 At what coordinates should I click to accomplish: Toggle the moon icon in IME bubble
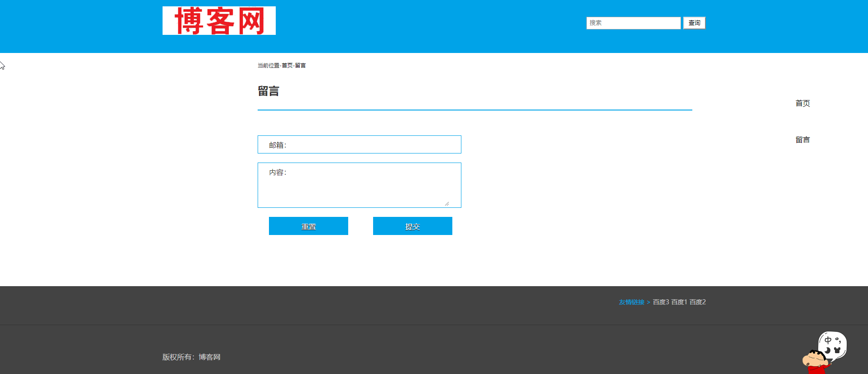(x=828, y=350)
